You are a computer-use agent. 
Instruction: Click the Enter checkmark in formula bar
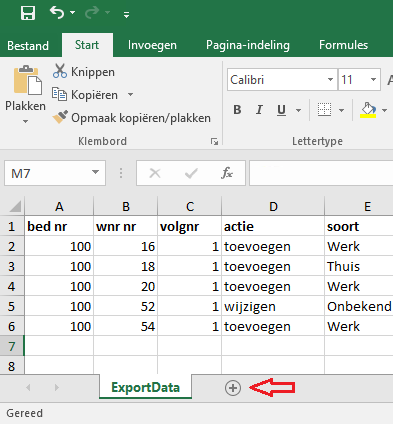191,173
